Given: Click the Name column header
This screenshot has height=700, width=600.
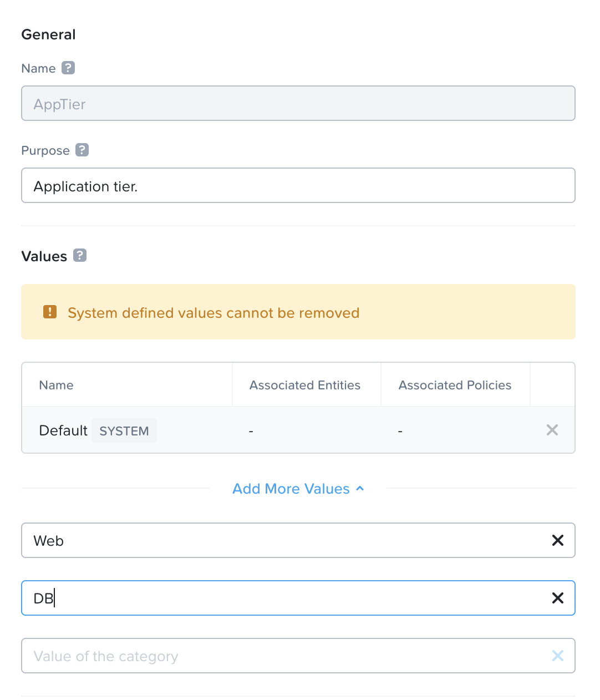Looking at the screenshot, I should (x=56, y=385).
